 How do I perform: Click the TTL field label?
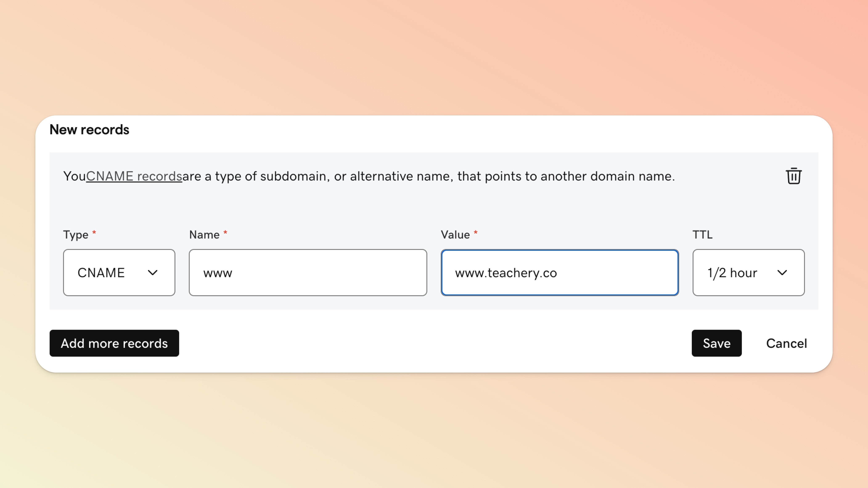702,235
